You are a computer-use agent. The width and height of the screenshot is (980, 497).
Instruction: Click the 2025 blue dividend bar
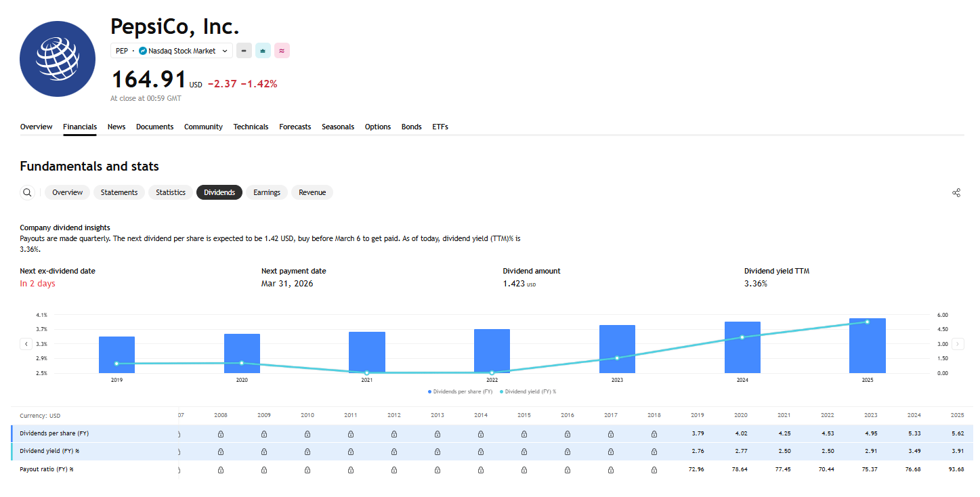(x=867, y=346)
